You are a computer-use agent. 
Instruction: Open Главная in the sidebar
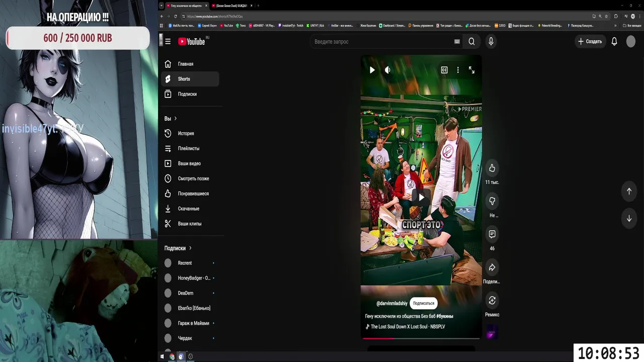(190, 64)
